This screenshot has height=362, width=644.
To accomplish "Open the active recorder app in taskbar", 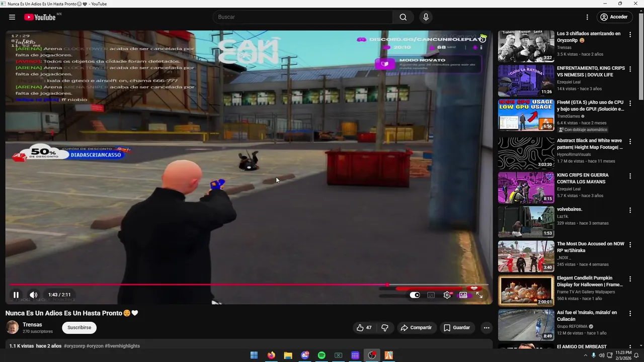I will coord(372,355).
